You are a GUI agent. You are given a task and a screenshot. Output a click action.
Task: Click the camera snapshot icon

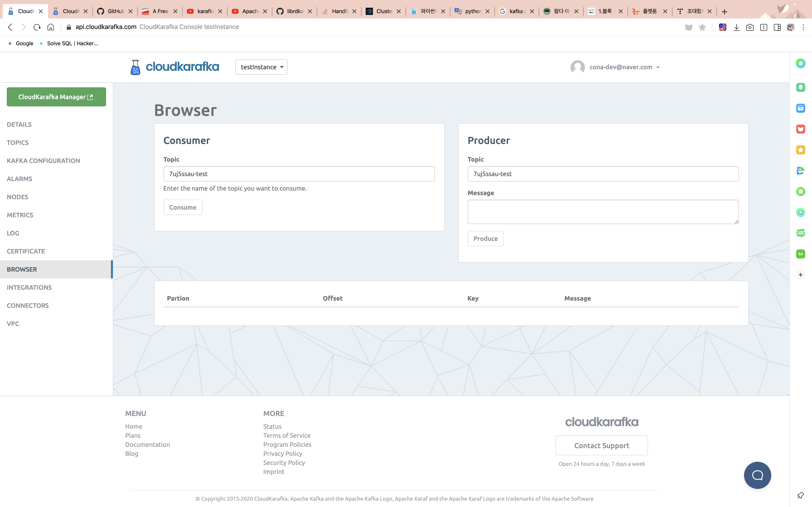pyautogui.click(x=750, y=27)
